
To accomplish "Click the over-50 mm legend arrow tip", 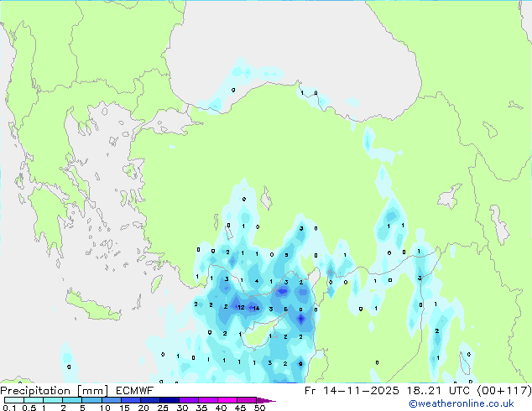I will [266, 401].
